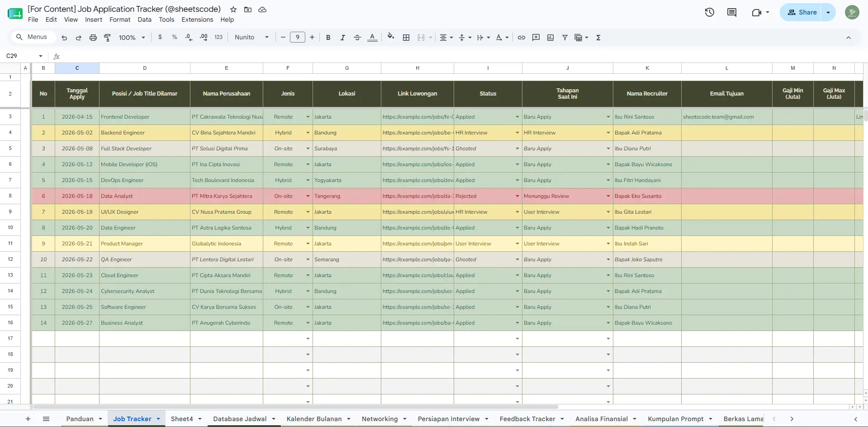Format as percent
Image resolution: width=868 pixels, height=427 pixels.
pos(175,37)
